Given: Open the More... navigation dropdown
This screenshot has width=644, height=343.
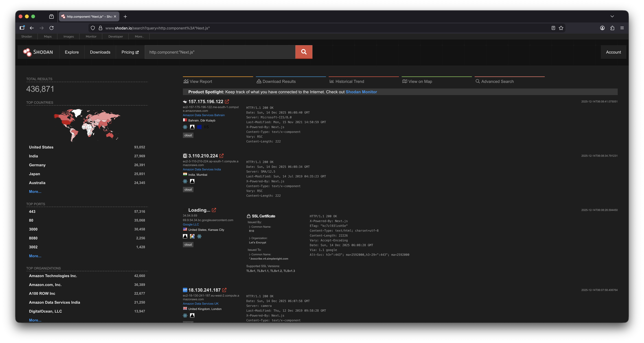Looking at the screenshot, I should click(139, 36).
